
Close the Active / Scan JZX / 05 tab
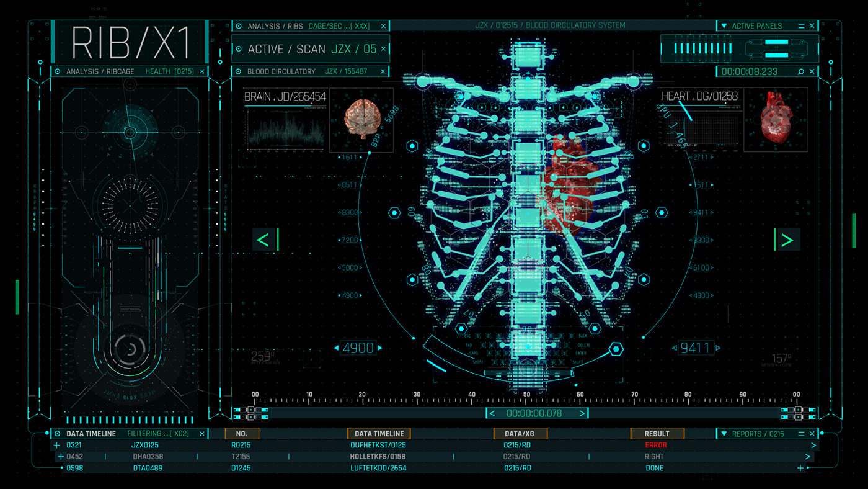point(383,49)
